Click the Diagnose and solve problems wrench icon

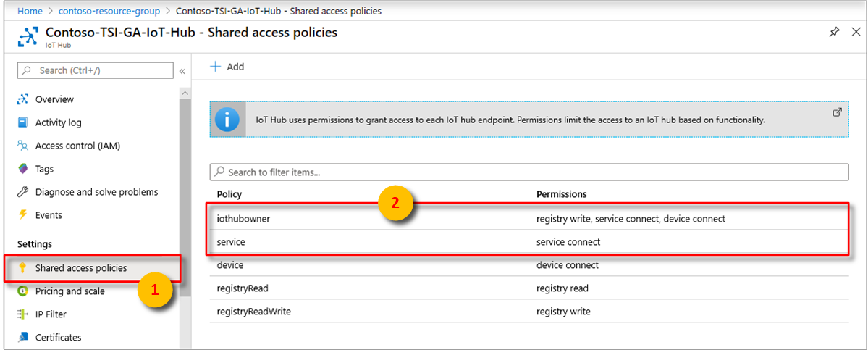(22, 192)
